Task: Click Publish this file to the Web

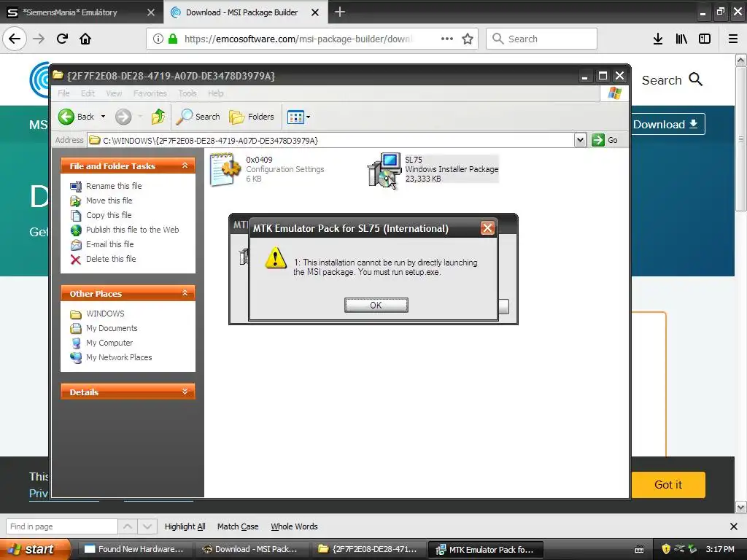Action: [x=133, y=230]
